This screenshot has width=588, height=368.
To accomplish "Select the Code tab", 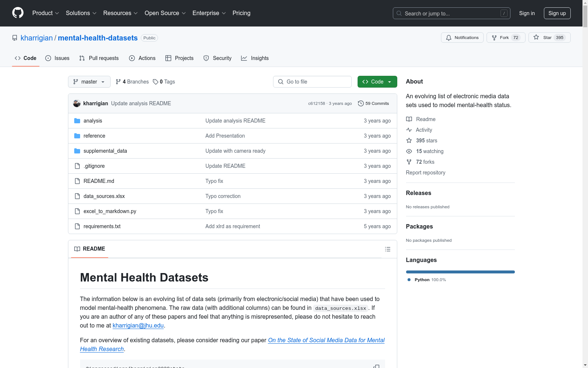I will pos(26,58).
